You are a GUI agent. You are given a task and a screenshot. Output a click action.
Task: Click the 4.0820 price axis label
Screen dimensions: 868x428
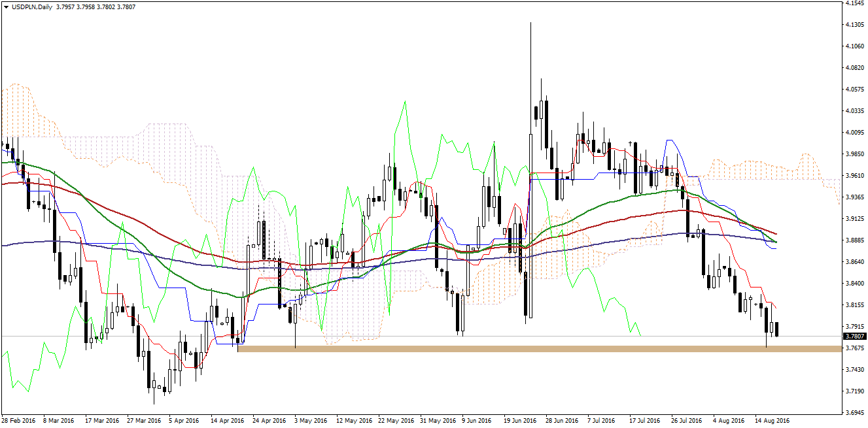click(854, 68)
